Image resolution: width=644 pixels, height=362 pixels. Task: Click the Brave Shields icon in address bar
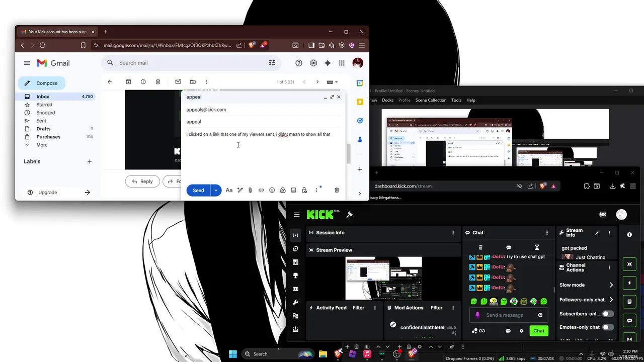(x=251, y=45)
